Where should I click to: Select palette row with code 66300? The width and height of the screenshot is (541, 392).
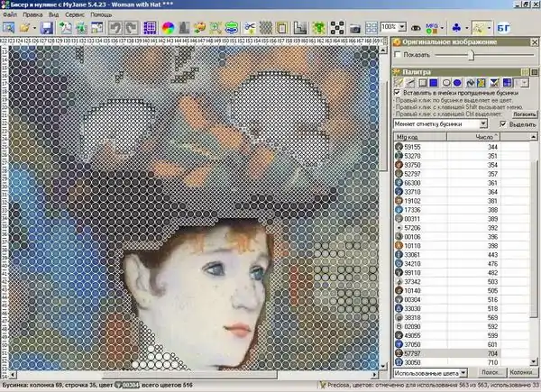pos(462,183)
